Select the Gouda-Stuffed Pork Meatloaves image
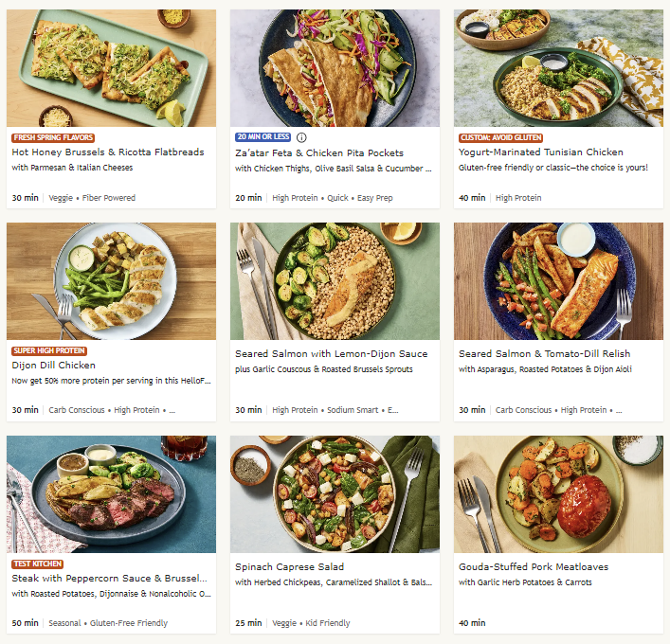This screenshot has width=670, height=644. tap(558, 494)
